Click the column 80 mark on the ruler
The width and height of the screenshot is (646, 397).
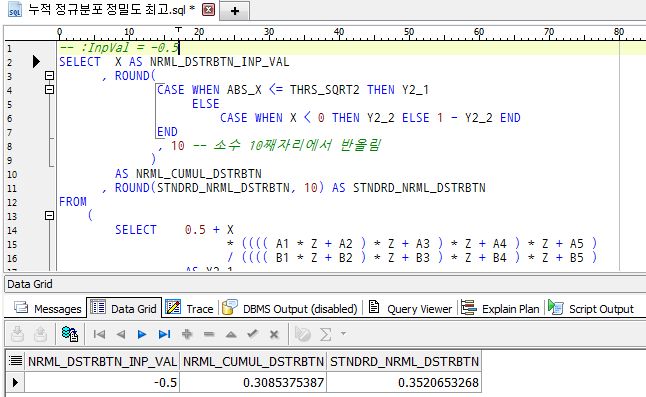click(x=619, y=32)
